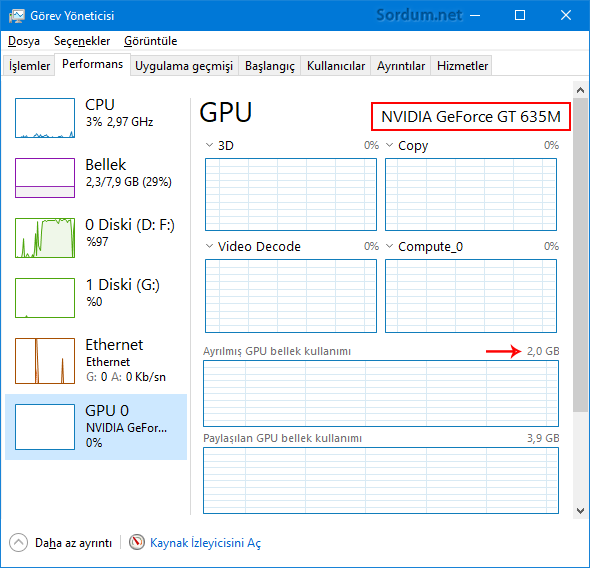Click the '2,3/7,9 GB (29%)' memory value

coord(129,182)
